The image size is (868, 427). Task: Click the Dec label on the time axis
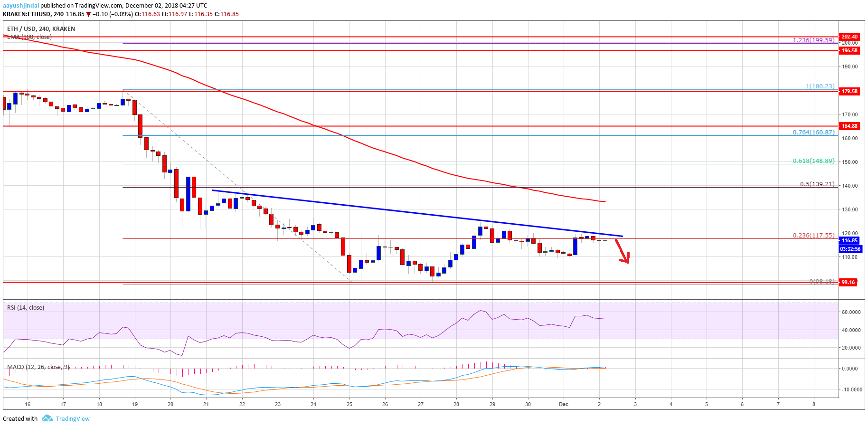[564, 405]
